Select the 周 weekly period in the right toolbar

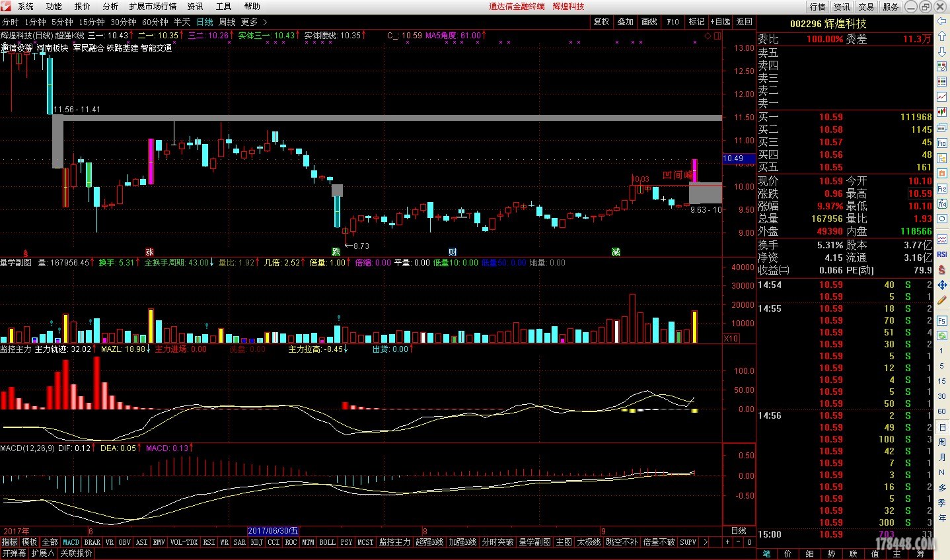pyautogui.click(x=942, y=442)
